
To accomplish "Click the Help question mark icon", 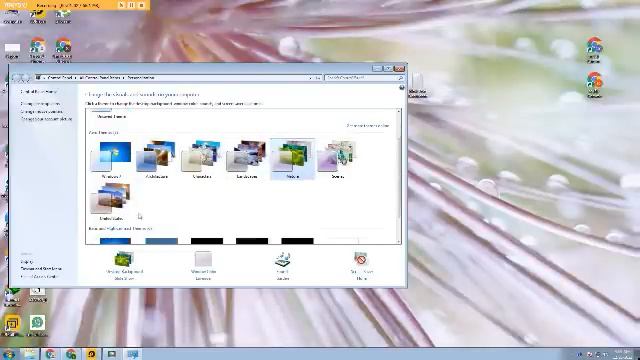I will click(402, 88).
